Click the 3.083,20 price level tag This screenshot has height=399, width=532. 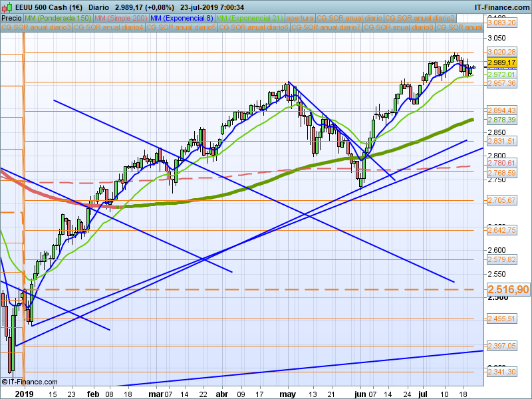[x=502, y=23]
